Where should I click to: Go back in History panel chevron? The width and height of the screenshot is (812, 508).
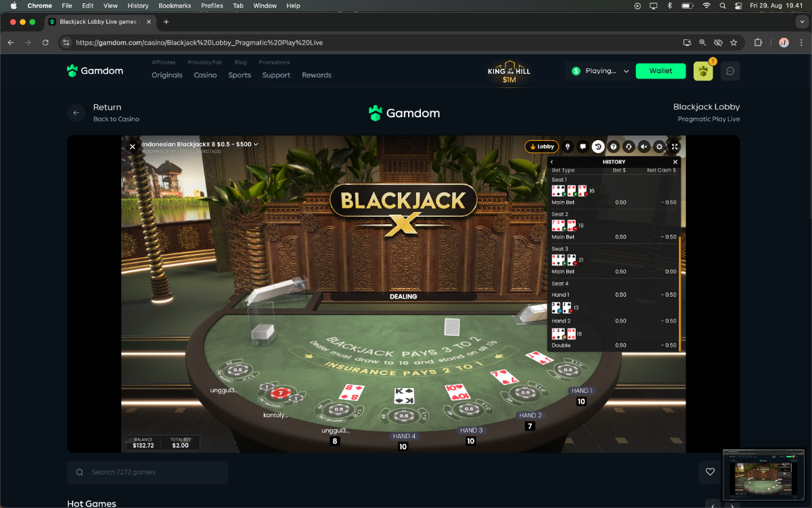point(551,162)
